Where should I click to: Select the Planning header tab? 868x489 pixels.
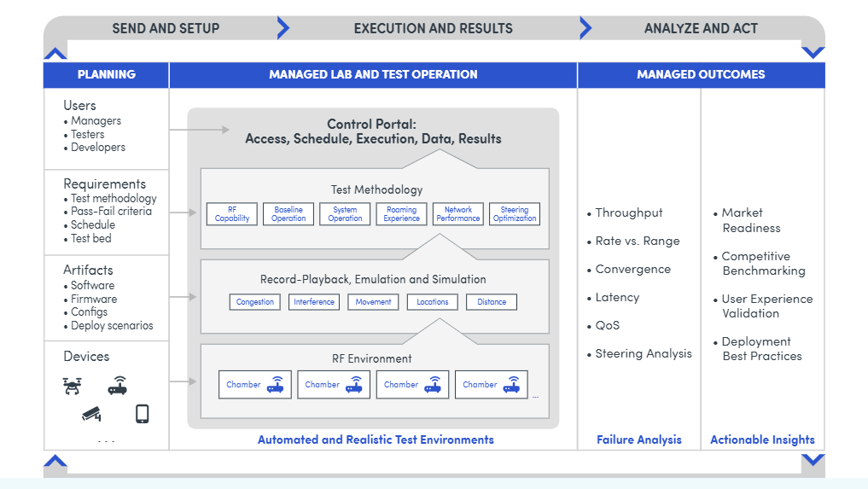(107, 74)
